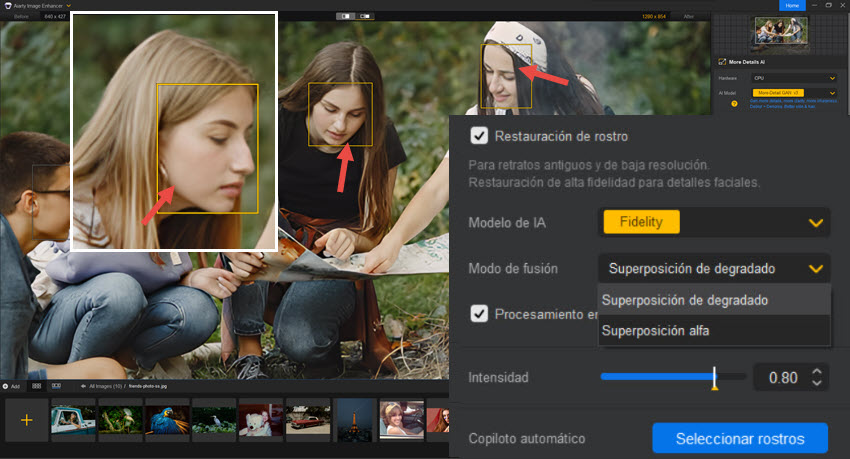
Task: Click the More Details AI panel icon
Action: (722, 62)
